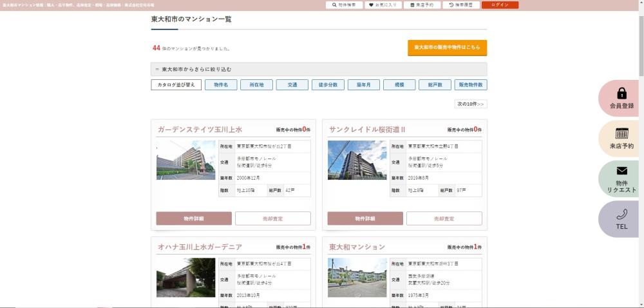
Task: Click the heart icon in お気に入り
Action: click(372, 5)
